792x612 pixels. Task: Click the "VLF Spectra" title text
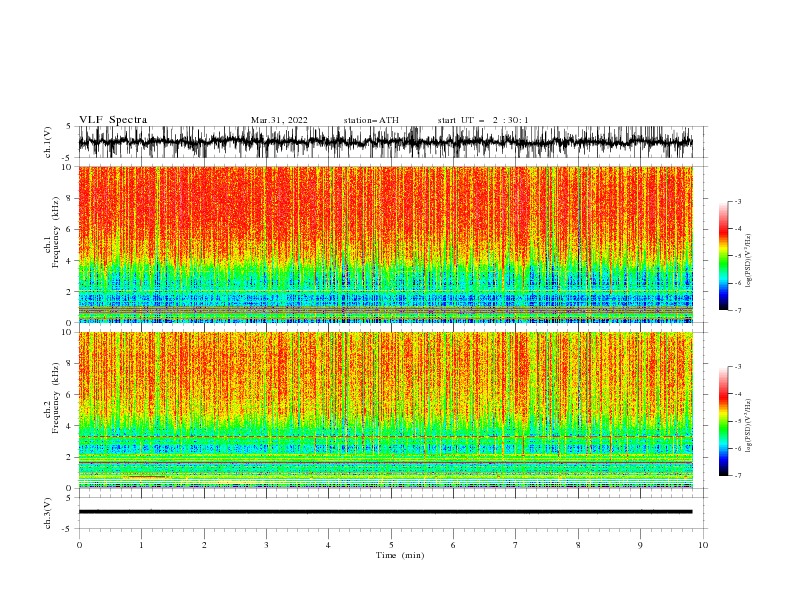pos(113,120)
